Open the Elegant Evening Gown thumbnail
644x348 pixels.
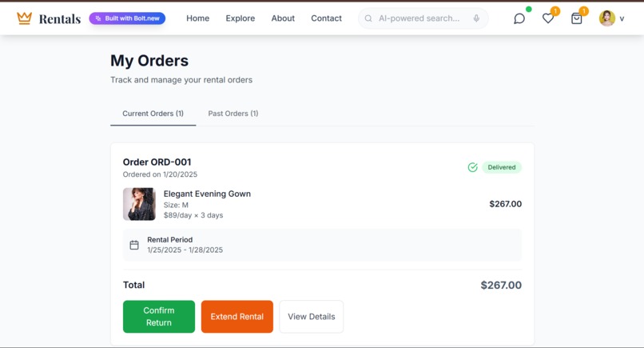[x=139, y=204]
